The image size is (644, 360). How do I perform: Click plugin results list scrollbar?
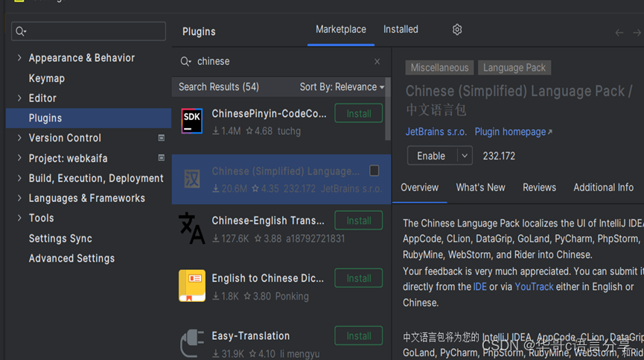click(388, 110)
